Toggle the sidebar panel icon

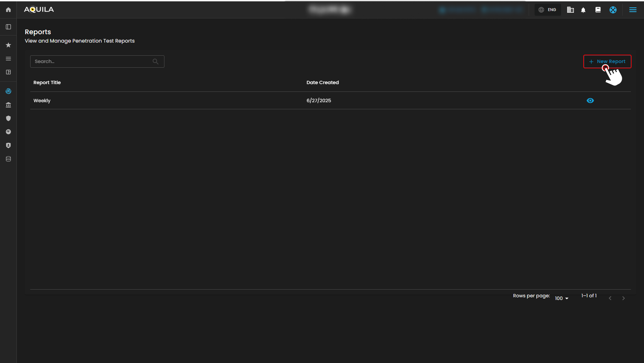8,27
